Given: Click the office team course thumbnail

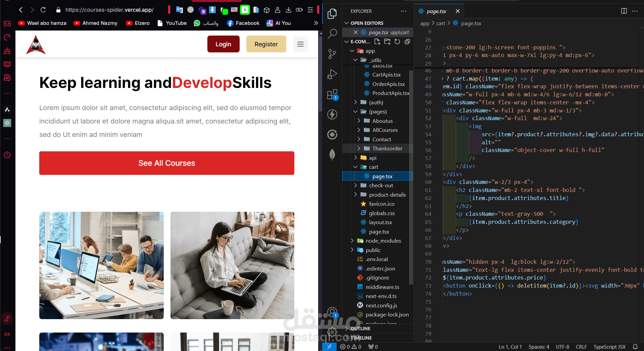Looking at the screenshot, I should [101, 265].
